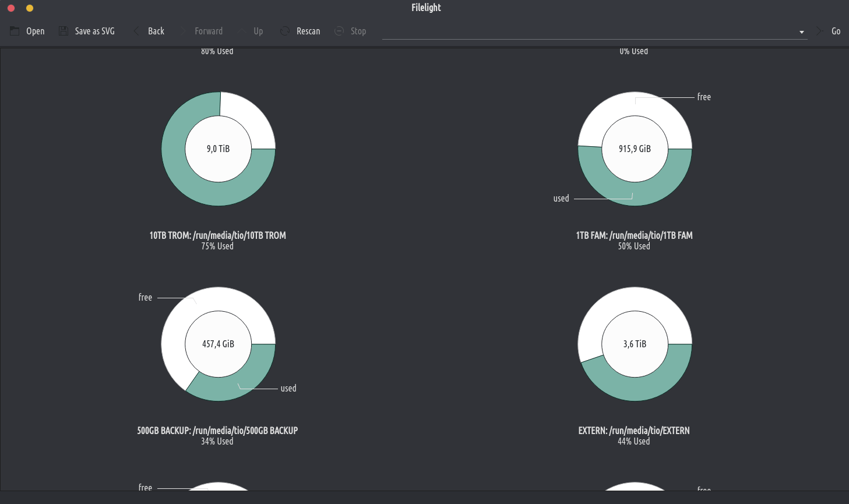The image size is (849, 504).
Task: Click the Save as SVG disk icon
Action: [x=64, y=31]
